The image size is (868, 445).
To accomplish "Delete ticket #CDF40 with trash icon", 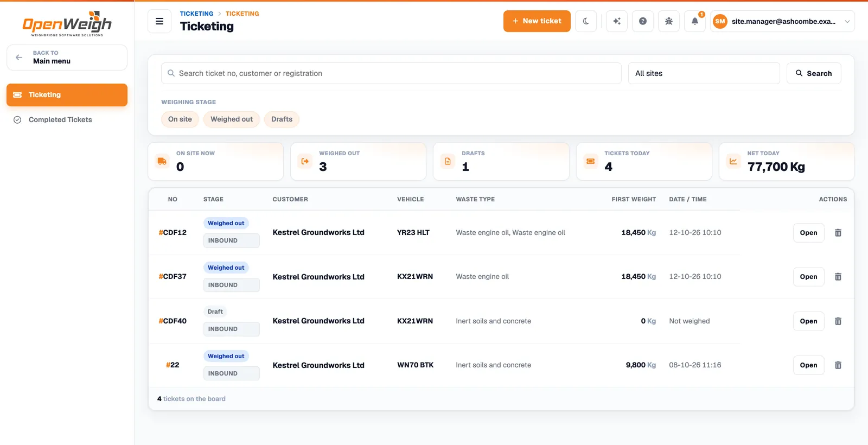I will click(x=838, y=321).
